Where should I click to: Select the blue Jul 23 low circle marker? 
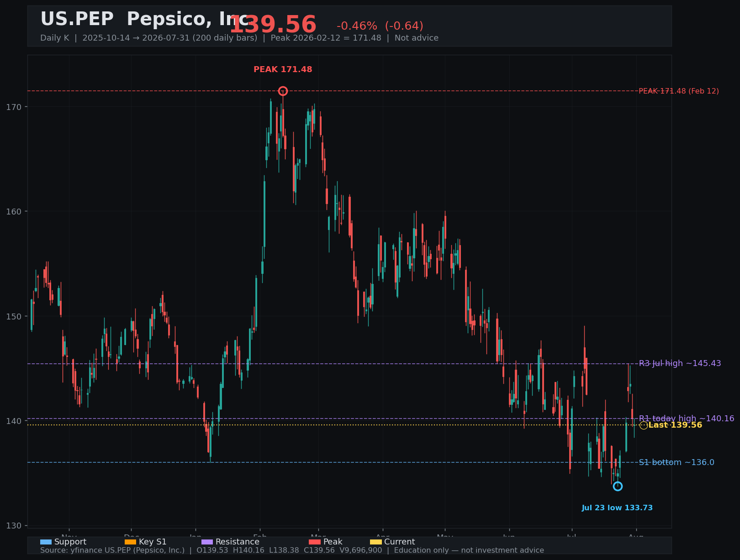click(x=618, y=486)
